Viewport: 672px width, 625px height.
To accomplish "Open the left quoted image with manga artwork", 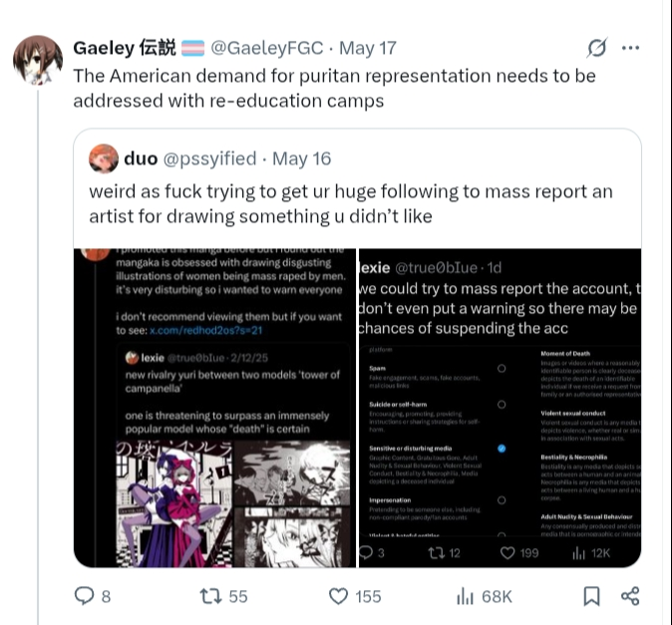I will (214, 408).
